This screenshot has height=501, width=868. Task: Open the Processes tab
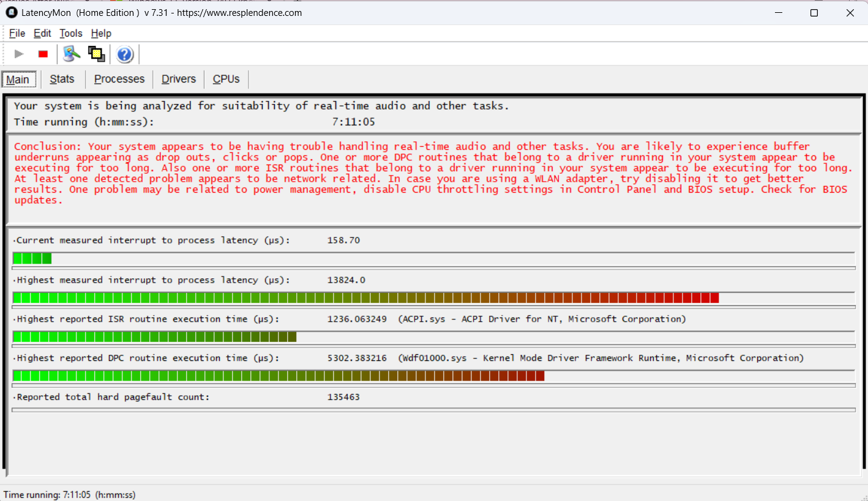tap(119, 79)
